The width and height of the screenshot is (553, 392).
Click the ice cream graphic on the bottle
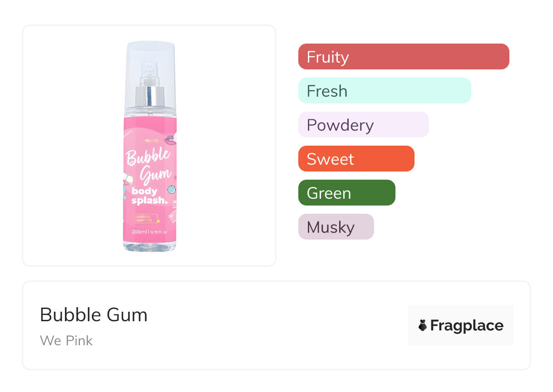[128, 187]
